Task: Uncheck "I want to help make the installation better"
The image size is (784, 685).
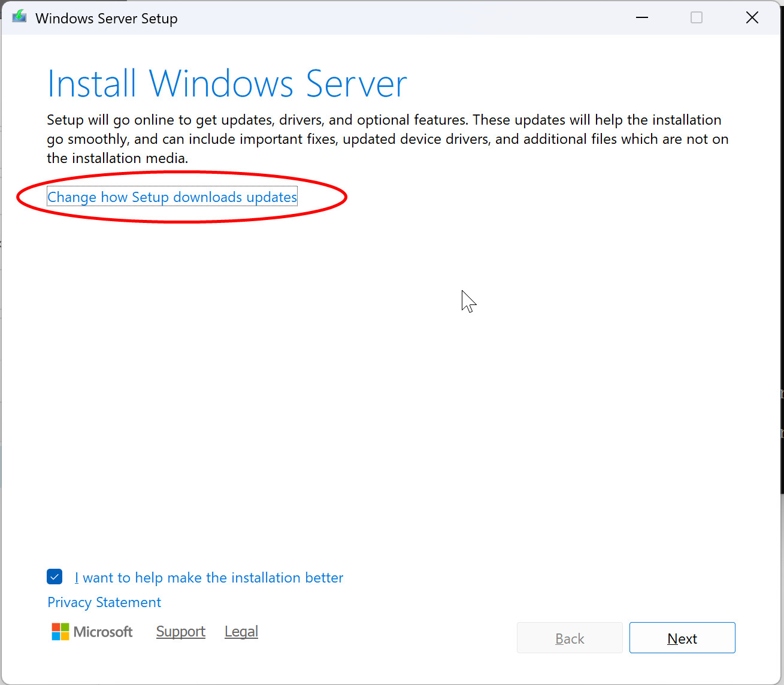Action: tap(55, 577)
